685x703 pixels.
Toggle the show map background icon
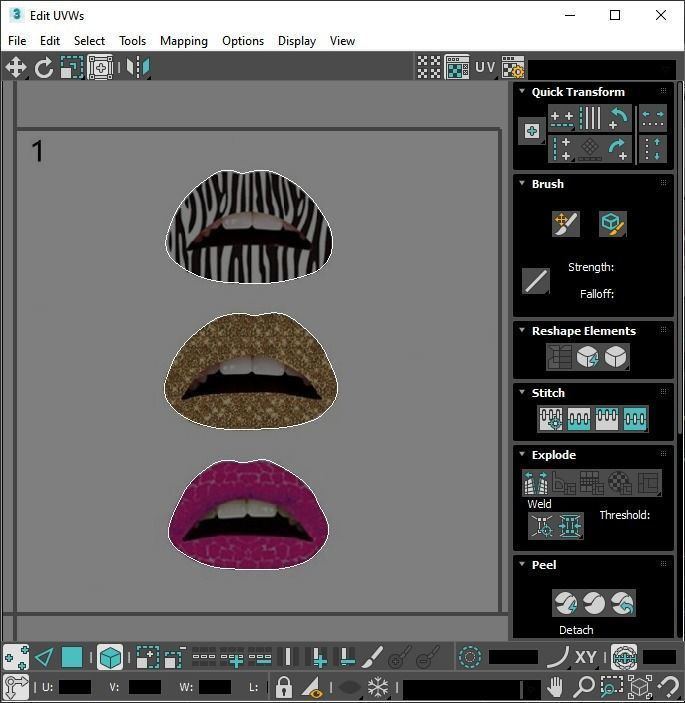(x=457, y=67)
